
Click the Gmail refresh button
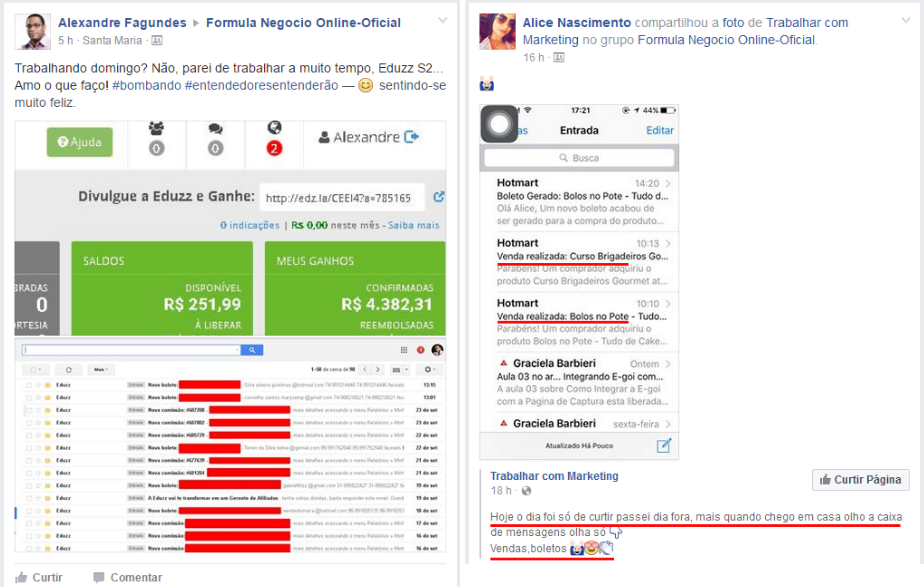[68, 370]
